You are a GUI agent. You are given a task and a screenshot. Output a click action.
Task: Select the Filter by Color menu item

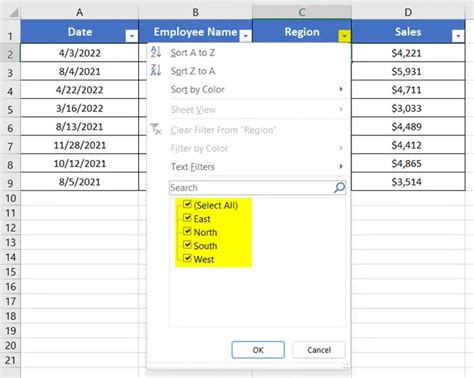point(248,148)
